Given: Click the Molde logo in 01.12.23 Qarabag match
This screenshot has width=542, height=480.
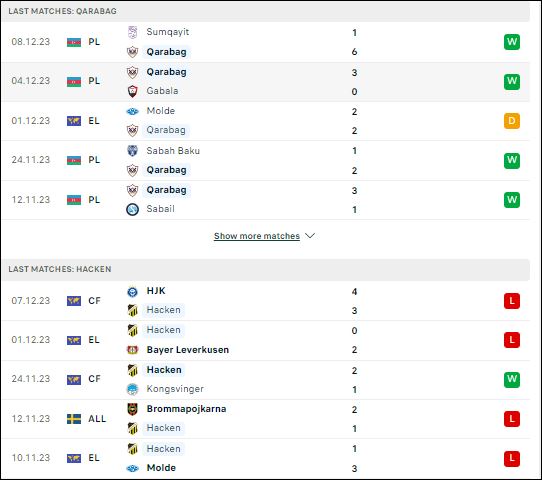Looking at the screenshot, I should pos(132,111).
